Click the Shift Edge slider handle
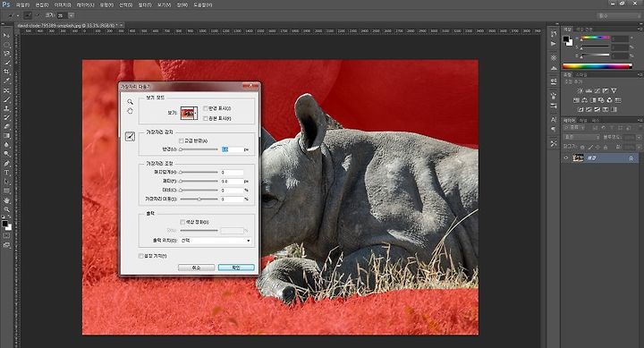The height and width of the screenshot is (348, 644). point(199,199)
